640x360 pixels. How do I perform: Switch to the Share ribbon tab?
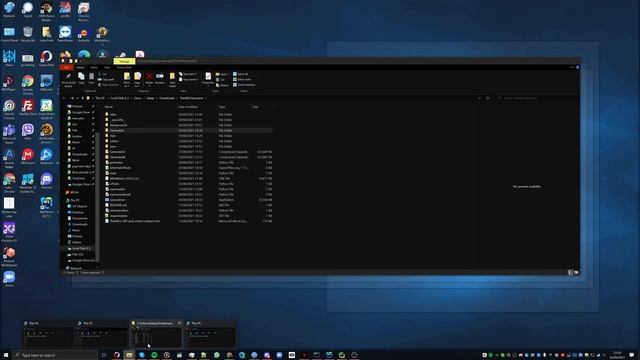94,67
